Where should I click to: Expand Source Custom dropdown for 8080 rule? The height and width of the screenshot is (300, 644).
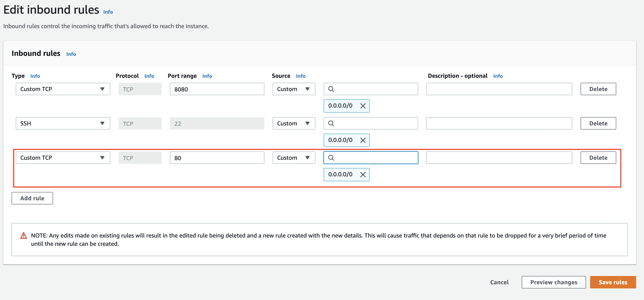(293, 89)
